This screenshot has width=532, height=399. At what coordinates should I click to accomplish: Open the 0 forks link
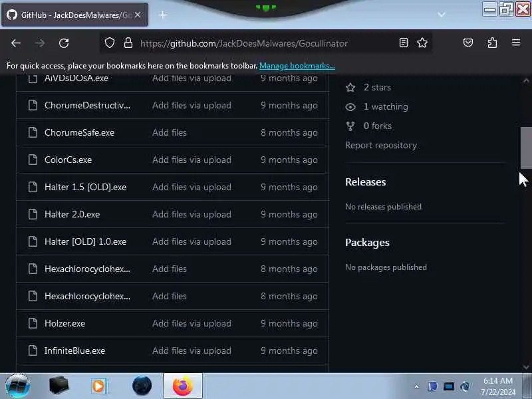click(378, 126)
